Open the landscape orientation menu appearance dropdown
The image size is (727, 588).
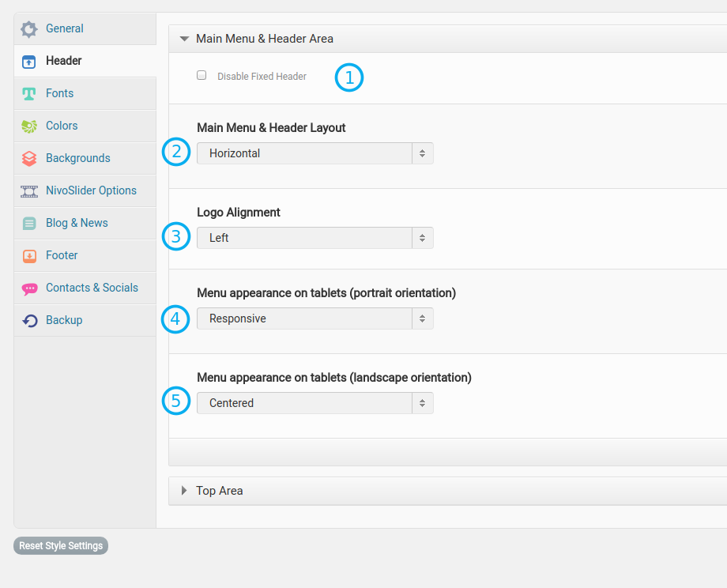tap(315, 403)
